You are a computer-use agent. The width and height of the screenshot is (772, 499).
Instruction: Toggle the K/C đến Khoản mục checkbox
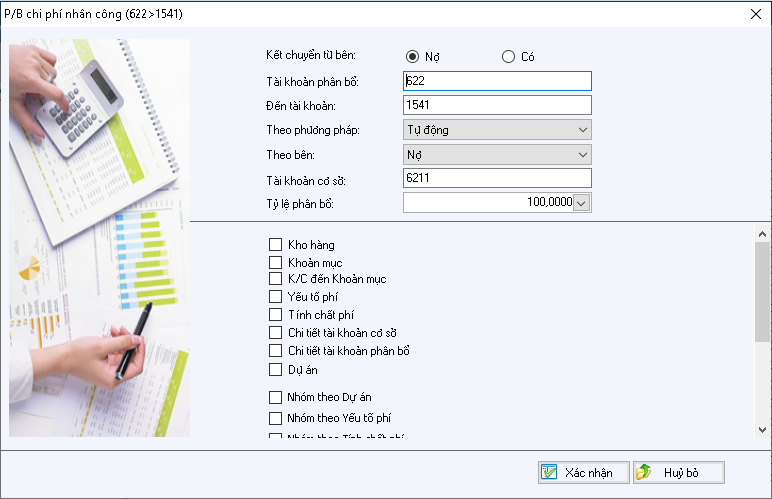click(x=275, y=279)
